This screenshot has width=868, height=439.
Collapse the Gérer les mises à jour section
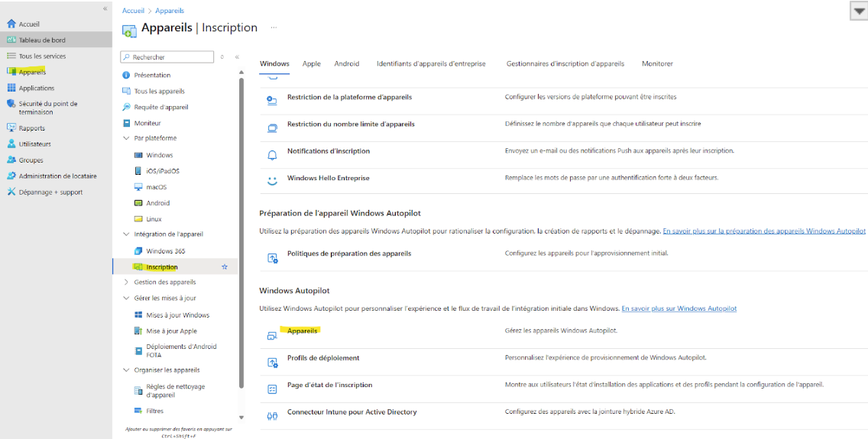[x=126, y=299]
